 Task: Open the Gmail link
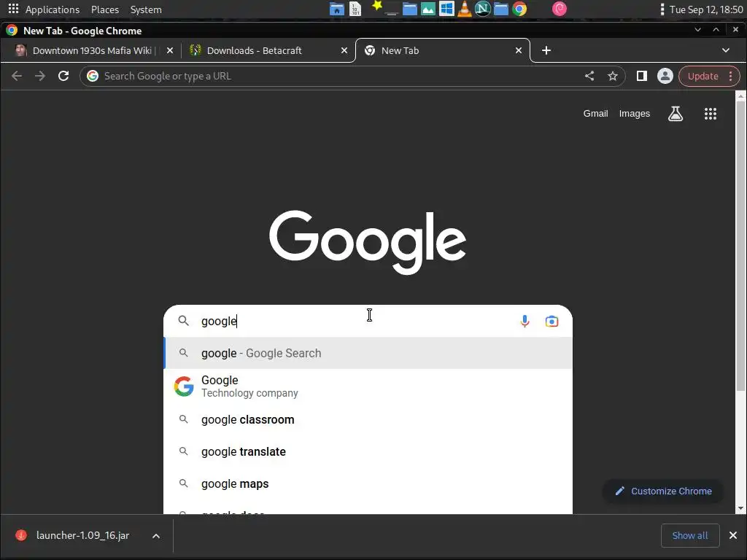point(595,114)
